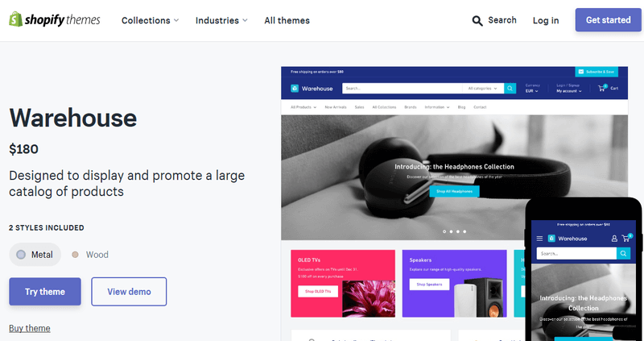
Task: Click the Buy theme link
Action: [30, 328]
